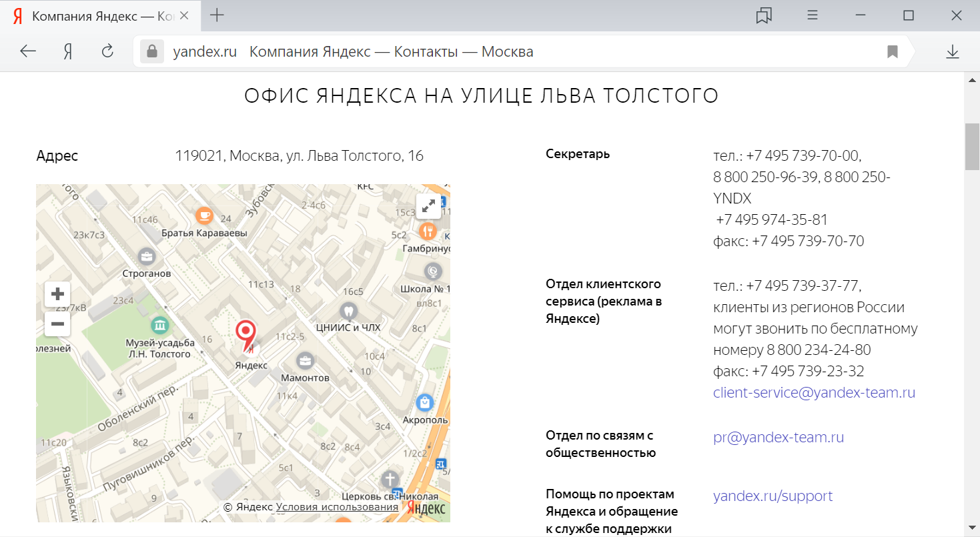Click the Отдел клиентского сервиса label
Screen dimensions: 980x537
coord(604,302)
